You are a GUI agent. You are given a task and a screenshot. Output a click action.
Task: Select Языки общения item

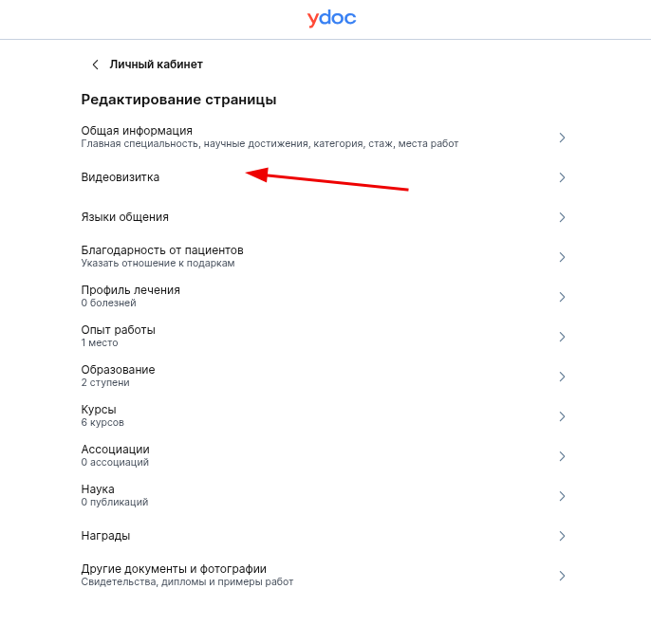(x=325, y=217)
